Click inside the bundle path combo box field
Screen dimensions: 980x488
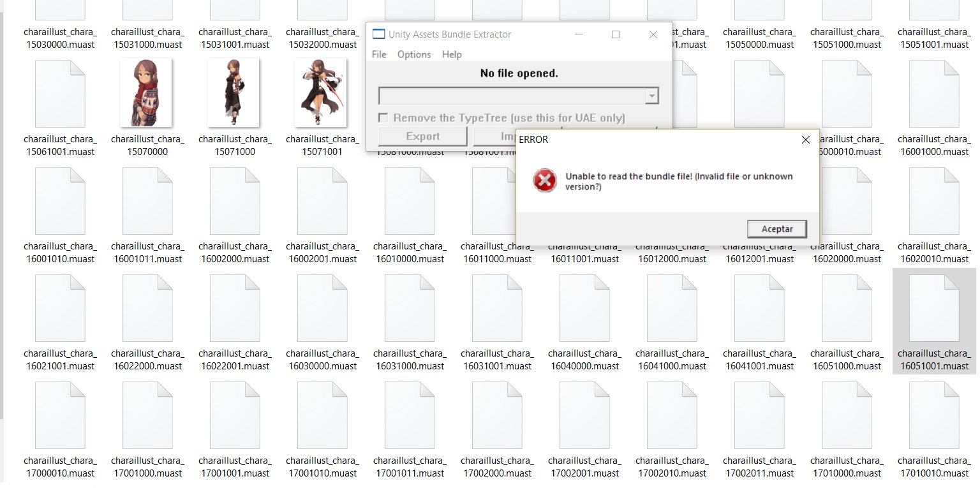pyautogui.click(x=510, y=96)
